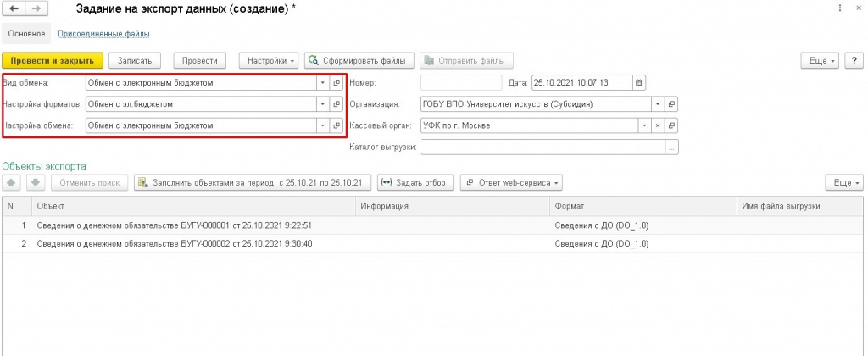Move export object down

[x=34, y=183]
